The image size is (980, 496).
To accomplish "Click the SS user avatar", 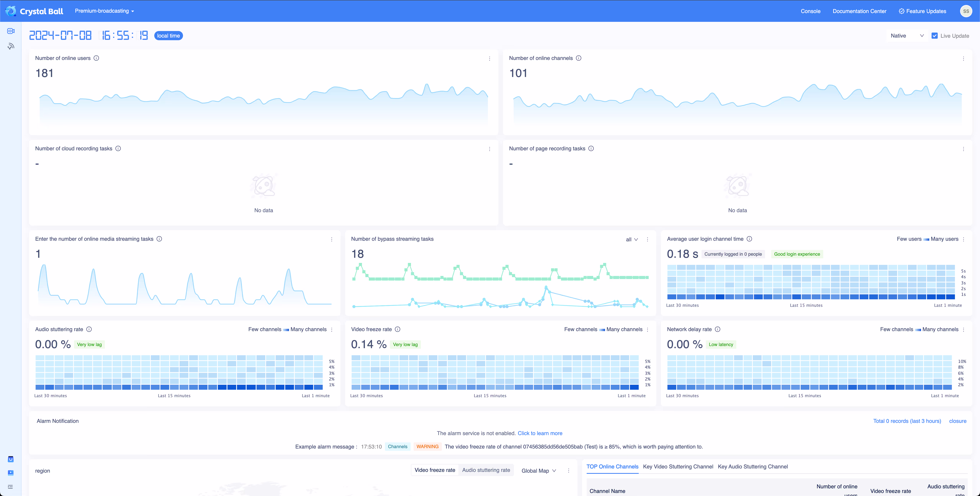I will pyautogui.click(x=965, y=11).
